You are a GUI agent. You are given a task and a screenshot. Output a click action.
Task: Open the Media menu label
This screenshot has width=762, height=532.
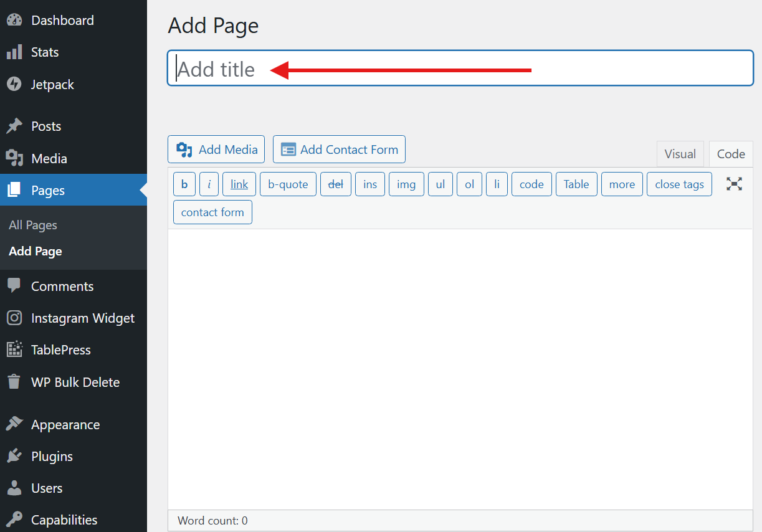point(49,158)
